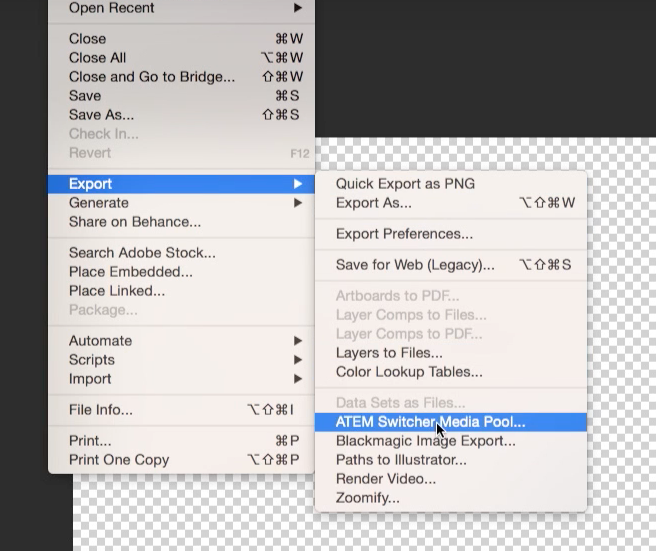Choose Save As from the menu

[x=181, y=115]
